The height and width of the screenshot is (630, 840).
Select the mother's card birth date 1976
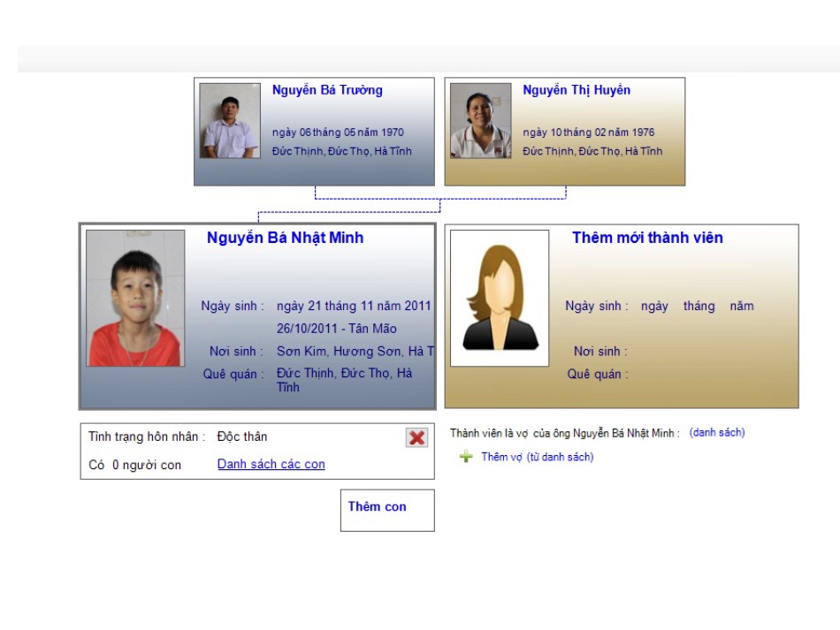click(589, 133)
